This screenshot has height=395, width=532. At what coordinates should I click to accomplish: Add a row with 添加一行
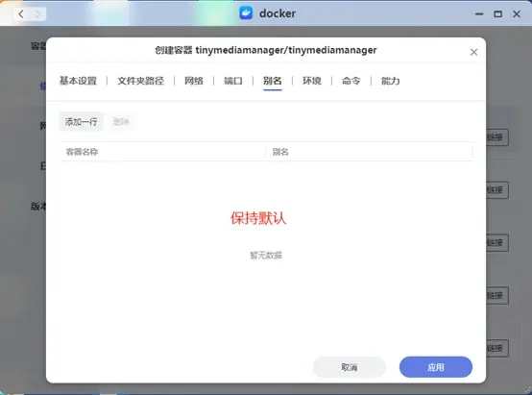(x=81, y=122)
